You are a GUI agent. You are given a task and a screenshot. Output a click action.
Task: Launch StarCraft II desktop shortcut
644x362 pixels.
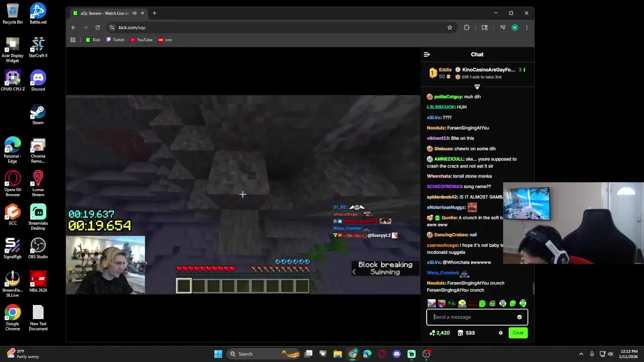click(x=38, y=48)
